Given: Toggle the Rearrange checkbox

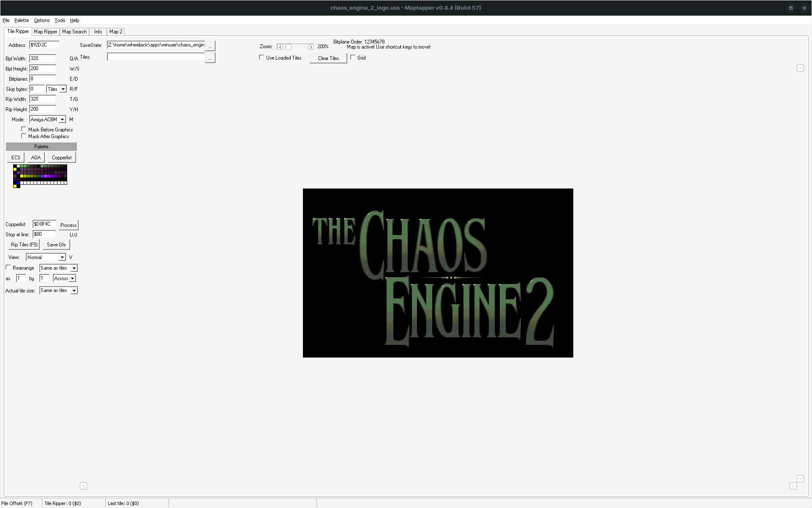Looking at the screenshot, I should (x=8, y=267).
